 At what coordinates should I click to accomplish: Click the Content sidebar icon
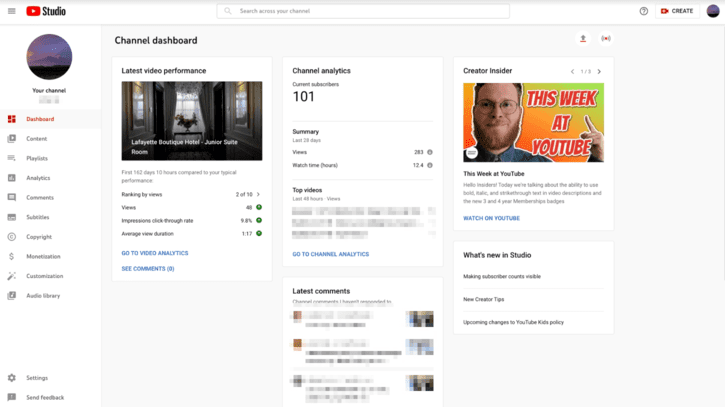click(x=12, y=139)
